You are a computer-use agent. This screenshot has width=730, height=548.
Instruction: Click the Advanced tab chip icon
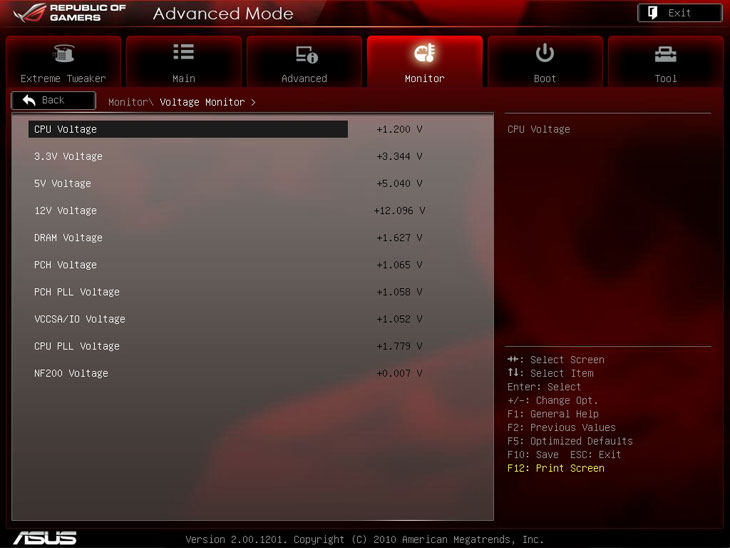tap(304, 54)
